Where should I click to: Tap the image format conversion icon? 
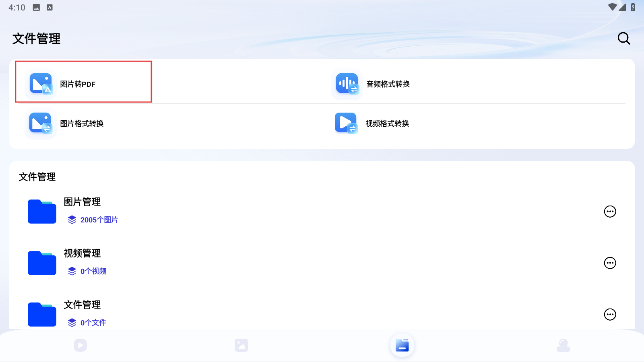(x=41, y=123)
